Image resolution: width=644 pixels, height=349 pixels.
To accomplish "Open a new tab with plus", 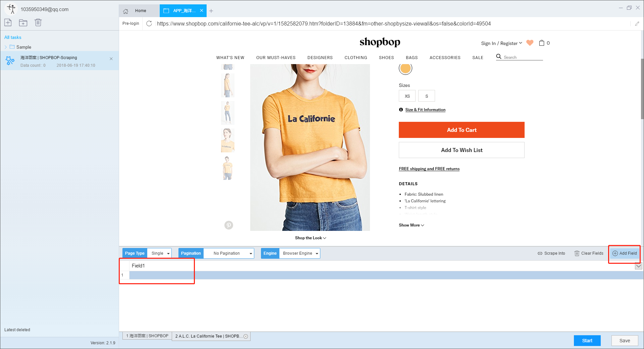I will [x=211, y=11].
